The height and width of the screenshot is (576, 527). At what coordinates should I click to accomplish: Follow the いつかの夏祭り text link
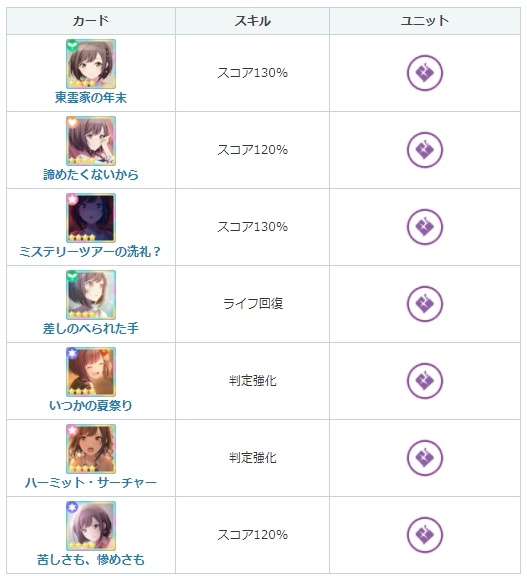pyautogui.click(x=91, y=406)
